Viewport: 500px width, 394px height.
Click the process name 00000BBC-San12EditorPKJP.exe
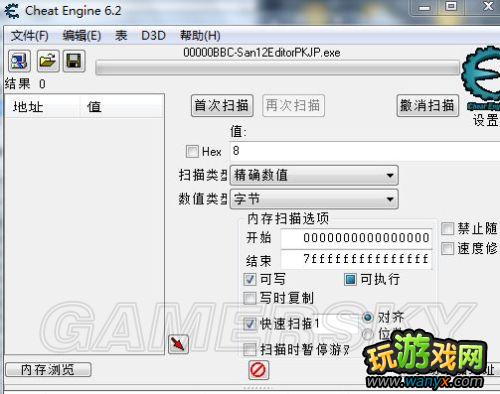[x=262, y=53]
